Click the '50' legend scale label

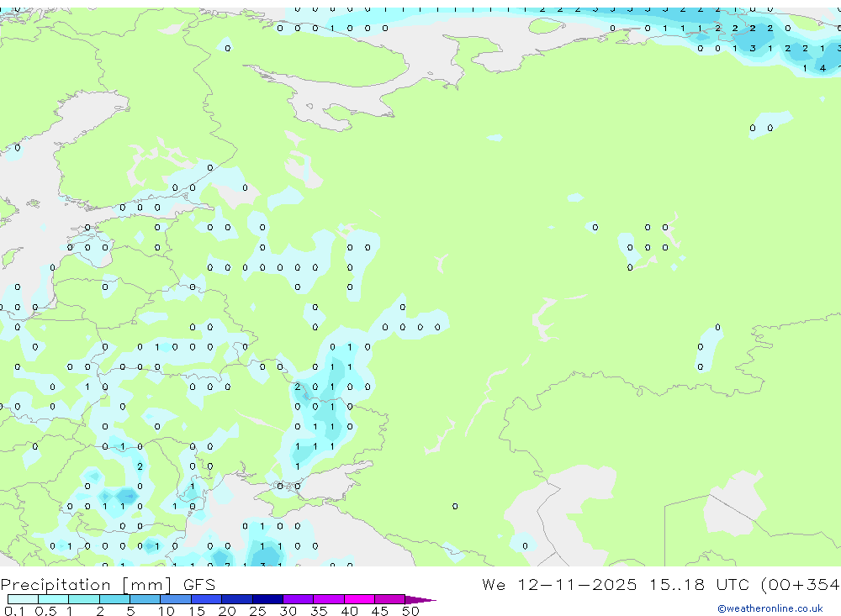tap(410, 611)
